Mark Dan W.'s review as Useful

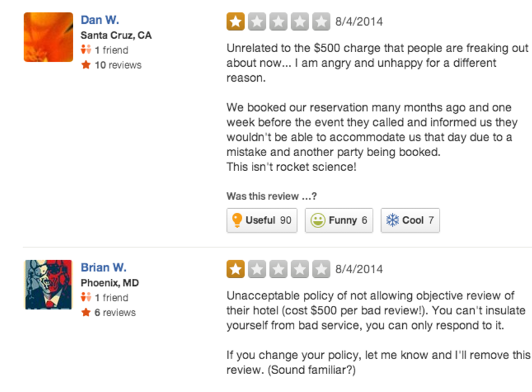(x=262, y=220)
